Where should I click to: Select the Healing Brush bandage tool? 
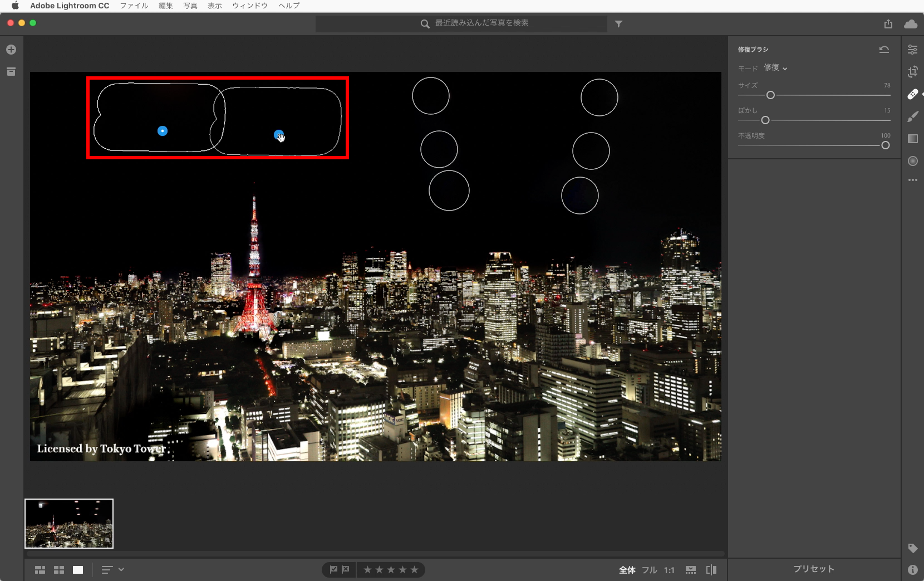coord(913,94)
